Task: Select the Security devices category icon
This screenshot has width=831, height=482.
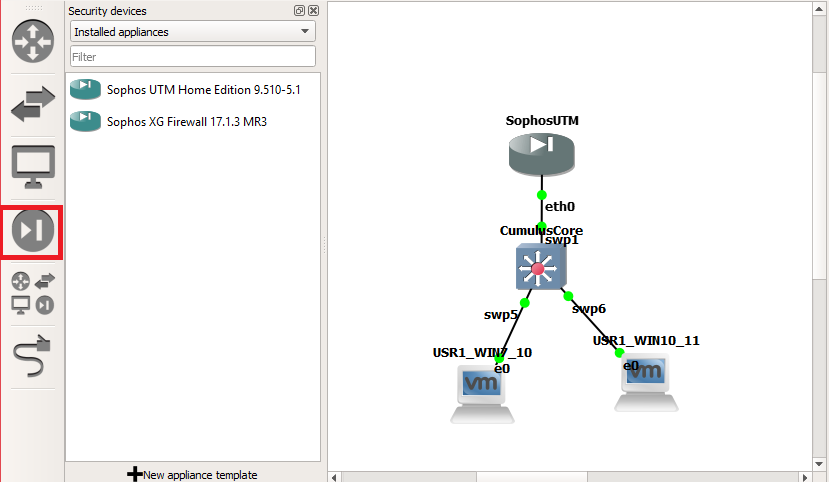Action: (x=32, y=231)
